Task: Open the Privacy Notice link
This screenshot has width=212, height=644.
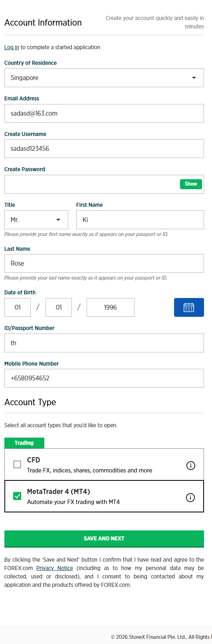Action: pos(55,568)
